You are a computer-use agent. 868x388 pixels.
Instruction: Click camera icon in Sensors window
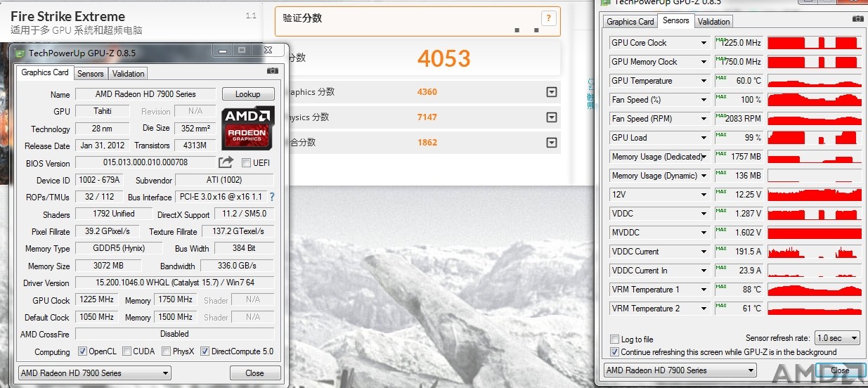pos(857,19)
